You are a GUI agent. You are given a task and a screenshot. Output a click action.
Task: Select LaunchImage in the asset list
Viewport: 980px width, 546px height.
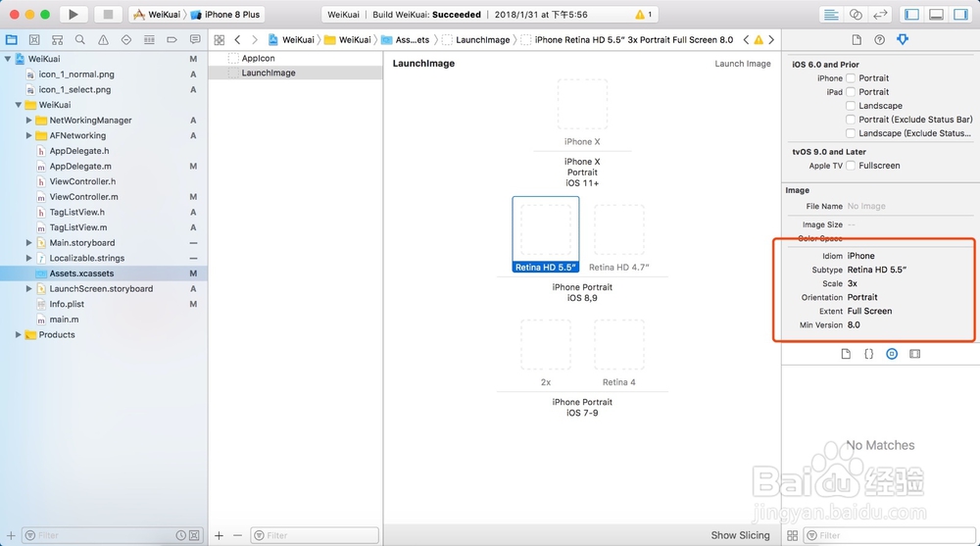(x=295, y=74)
